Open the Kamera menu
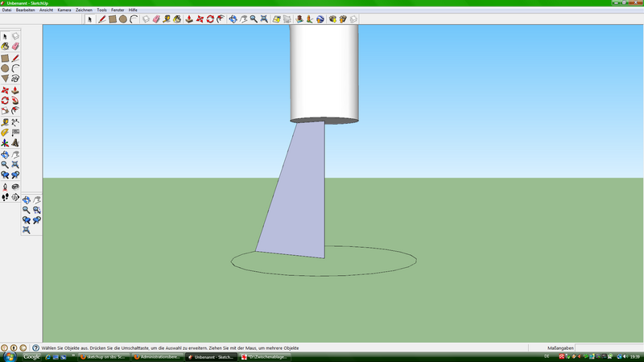 [64, 10]
